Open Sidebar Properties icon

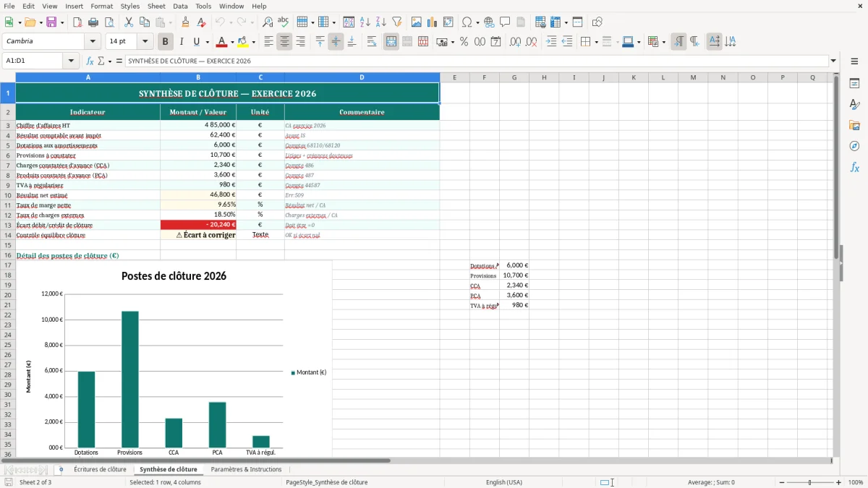coord(854,84)
